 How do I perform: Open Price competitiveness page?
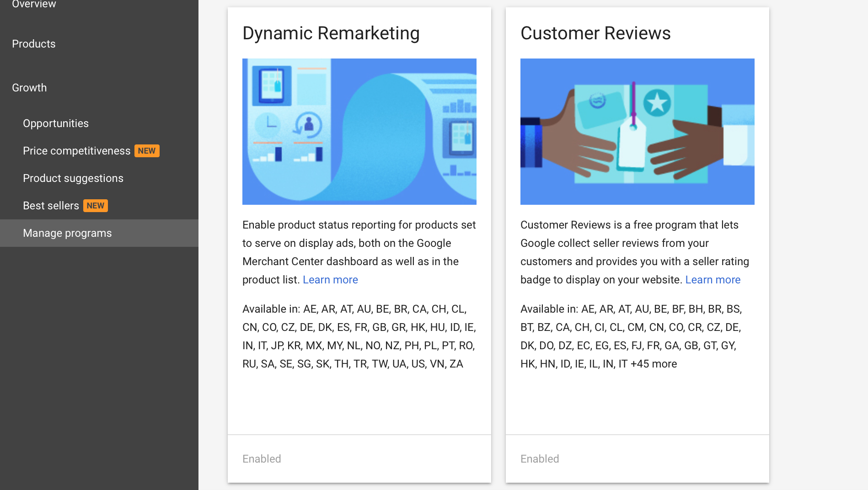[77, 151]
